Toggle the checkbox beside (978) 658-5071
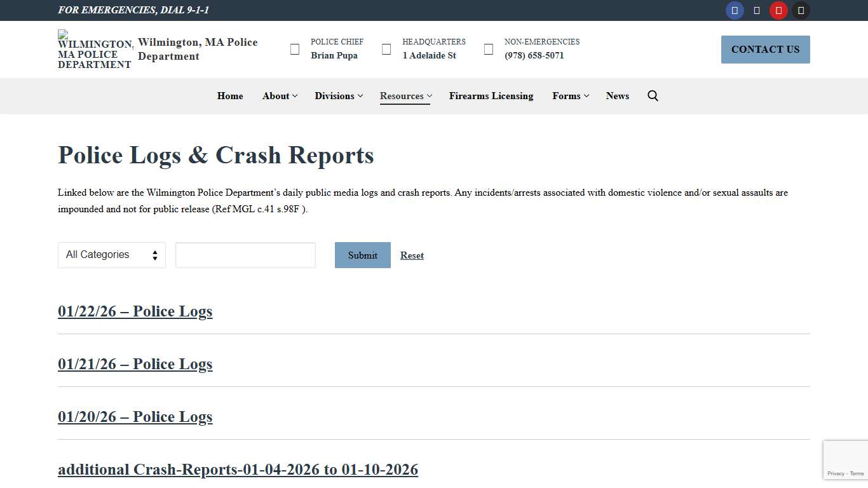This screenshot has height=488, width=868. [487, 48]
